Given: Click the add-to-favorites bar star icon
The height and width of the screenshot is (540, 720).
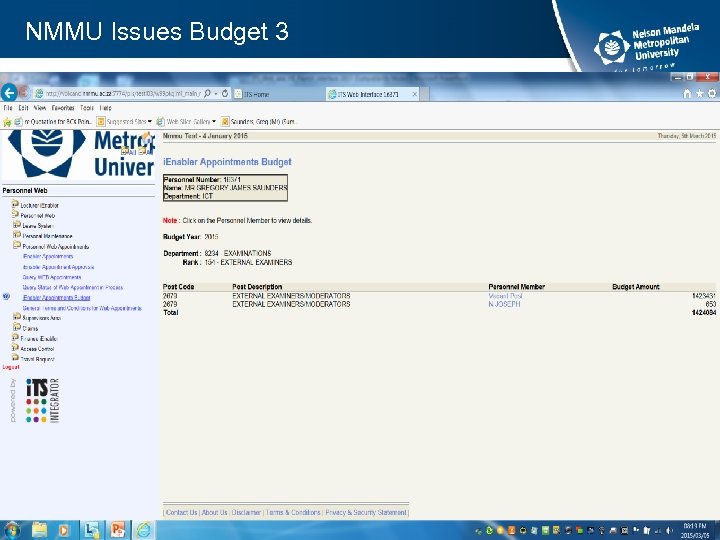Looking at the screenshot, I should 7,122.
